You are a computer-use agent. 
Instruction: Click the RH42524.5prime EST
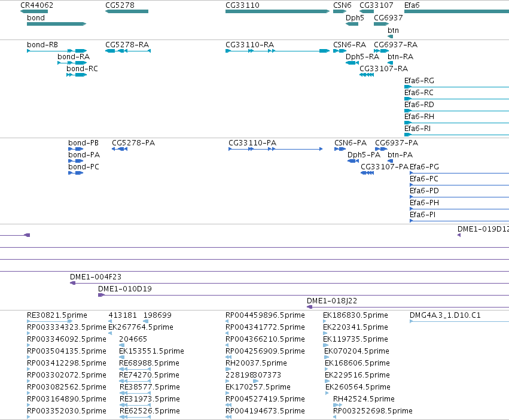click(x=337, y=405)
